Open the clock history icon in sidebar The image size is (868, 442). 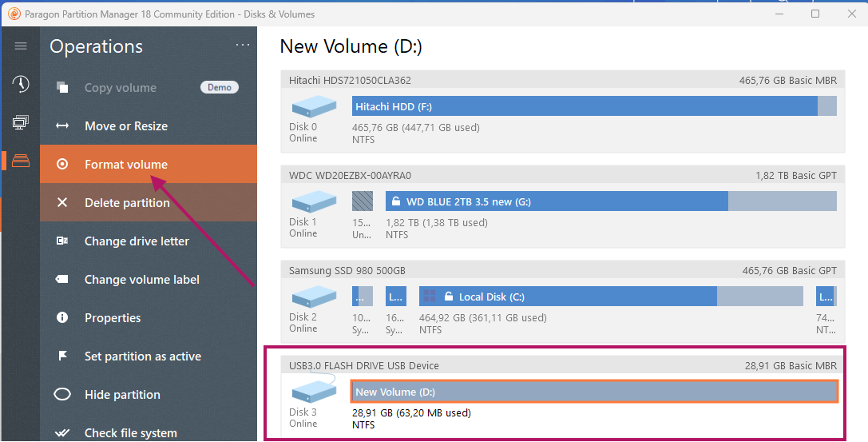pos(21,84)
